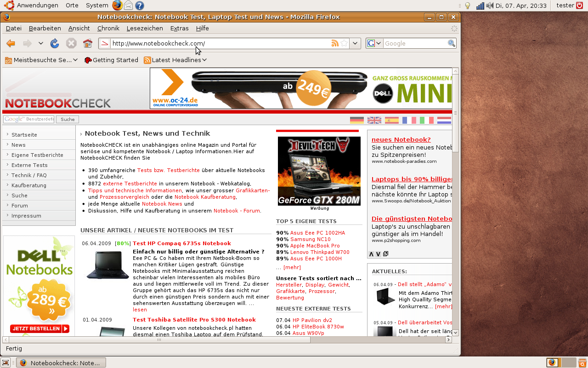Go to the Home page icon
588x368 pixels.
point(88,43)
